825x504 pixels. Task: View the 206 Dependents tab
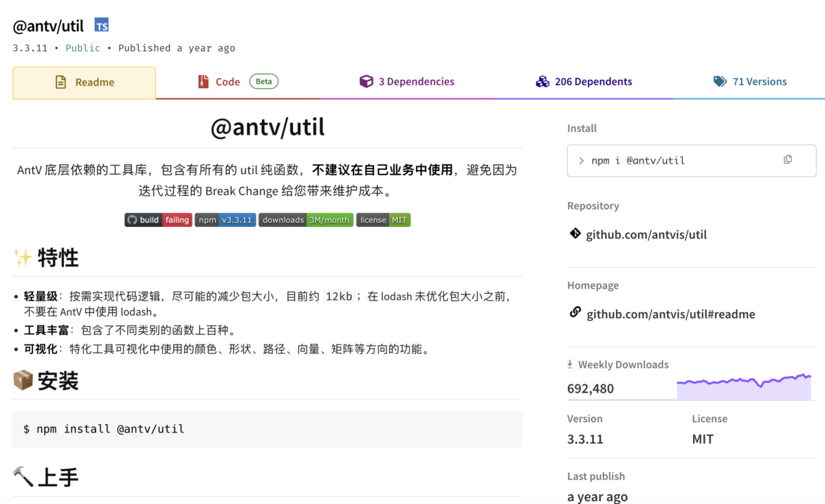tap(584, 82)
